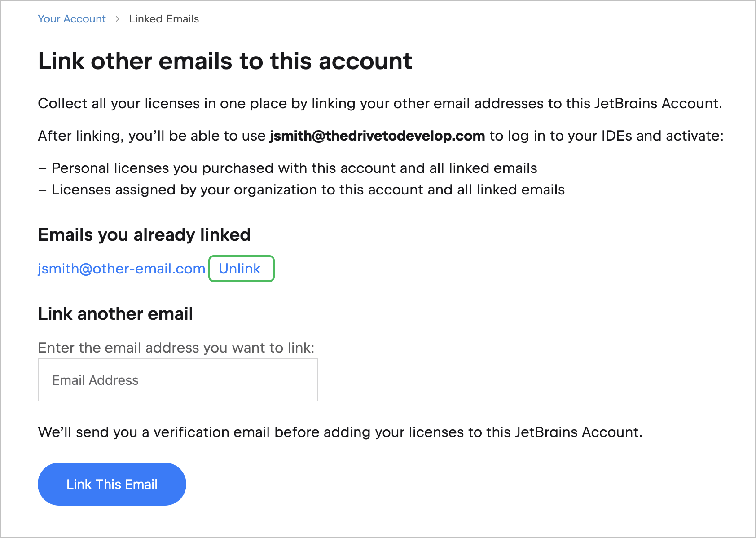Click the 'After linking, you'll be able' text
Viewport: 756px width, 538px height.
click(152, 136)
